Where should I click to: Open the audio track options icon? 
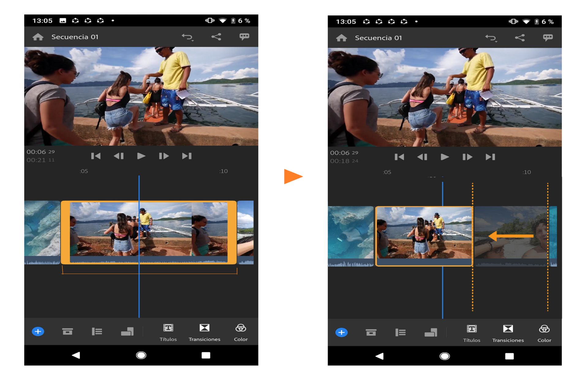pos(97,331)
